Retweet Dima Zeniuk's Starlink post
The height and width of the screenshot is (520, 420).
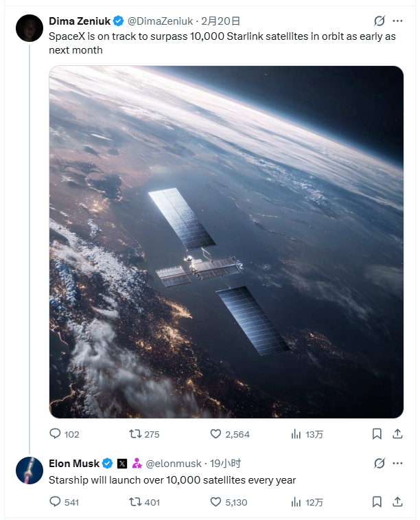pyautogui.click(x=135, y=434)
